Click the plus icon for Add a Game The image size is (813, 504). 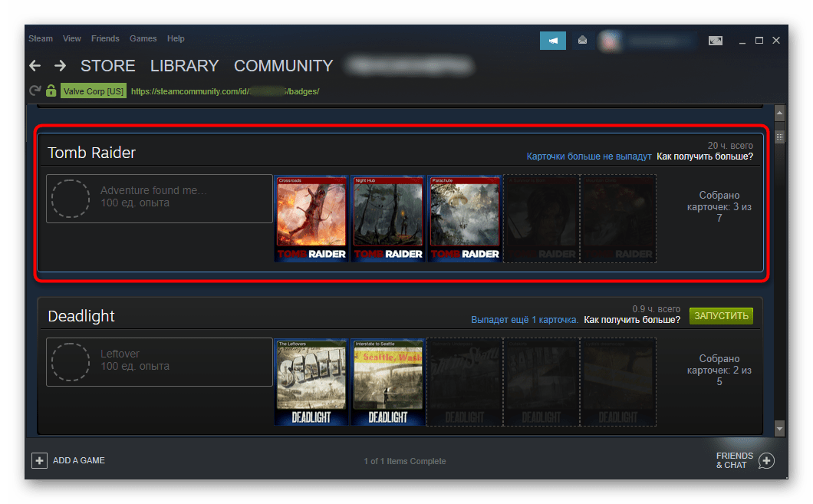tap(39, 460)
